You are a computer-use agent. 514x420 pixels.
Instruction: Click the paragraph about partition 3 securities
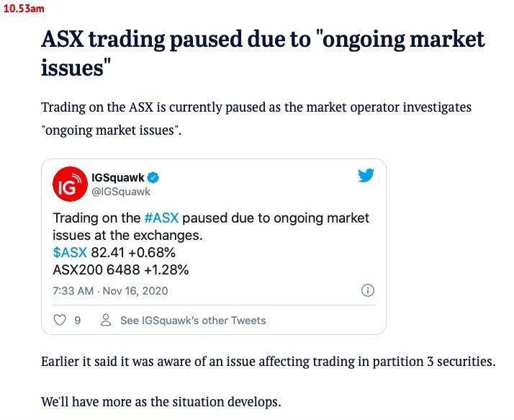pos(268,362)
